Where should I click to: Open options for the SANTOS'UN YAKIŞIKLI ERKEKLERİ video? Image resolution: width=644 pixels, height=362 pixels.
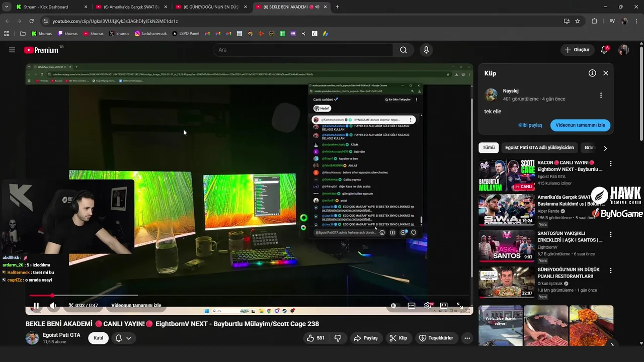tap(611, 234)
